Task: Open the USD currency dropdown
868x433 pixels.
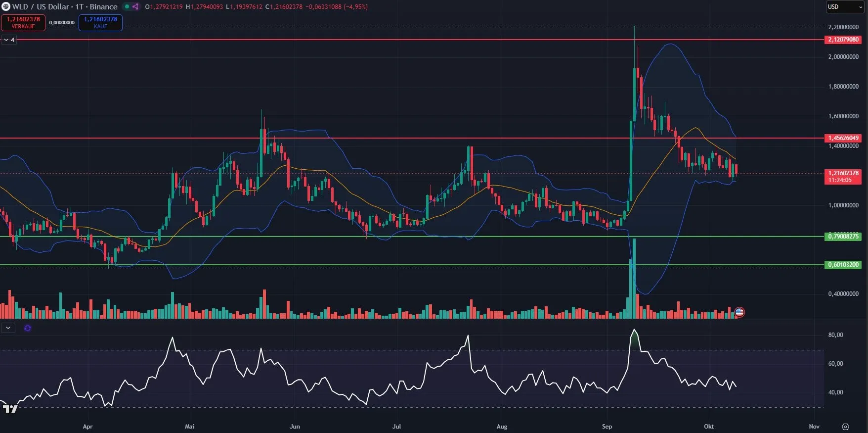Action: coord(844,7)
